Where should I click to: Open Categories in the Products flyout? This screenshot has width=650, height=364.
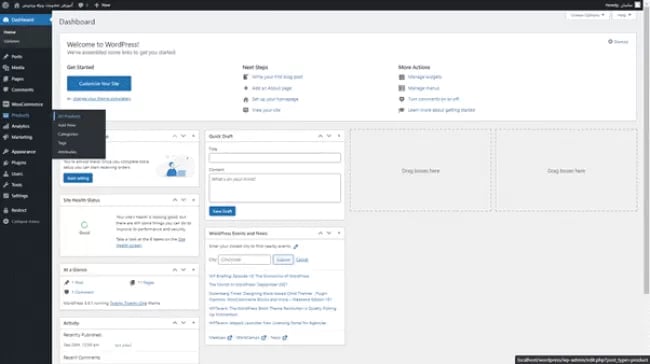click(x=68, y=134)
